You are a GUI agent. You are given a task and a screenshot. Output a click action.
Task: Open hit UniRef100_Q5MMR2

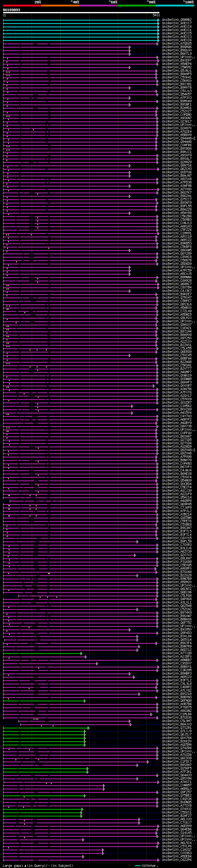[177, 20]
